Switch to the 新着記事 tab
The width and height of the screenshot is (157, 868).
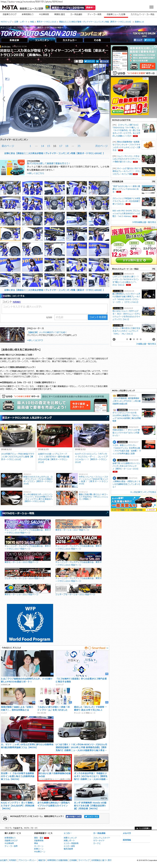click(14, 40)
